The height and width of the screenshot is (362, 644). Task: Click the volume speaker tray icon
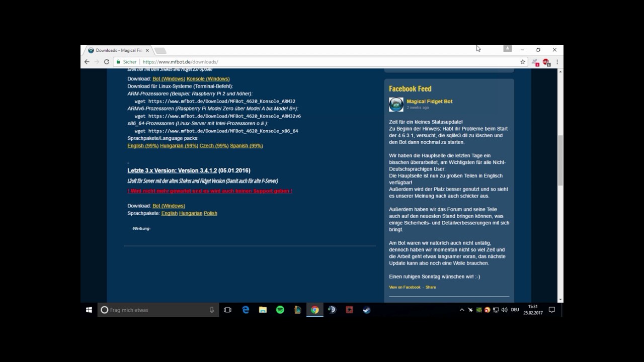pyautogui.click(x=504, y=310)
